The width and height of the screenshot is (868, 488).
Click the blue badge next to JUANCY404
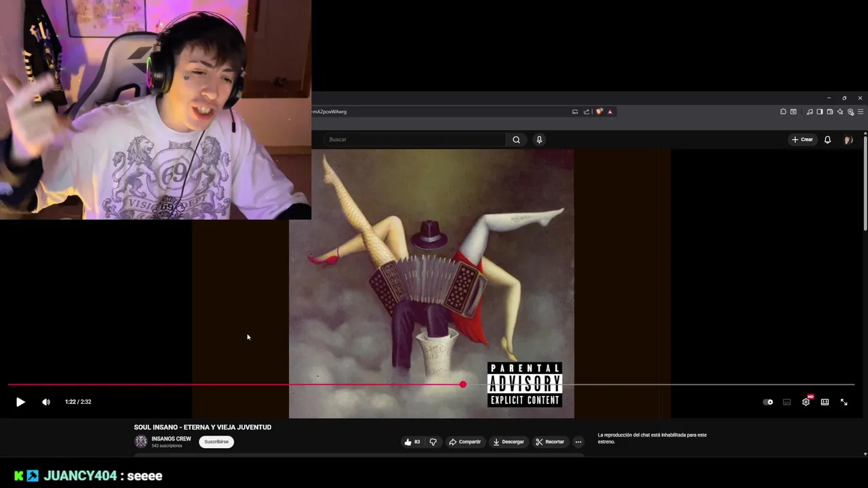[x=33, y=476]
